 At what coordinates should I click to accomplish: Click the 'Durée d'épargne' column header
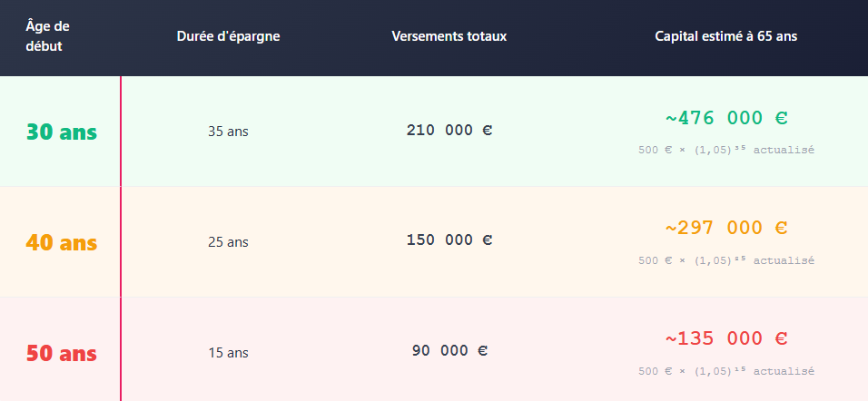point(228,36)
